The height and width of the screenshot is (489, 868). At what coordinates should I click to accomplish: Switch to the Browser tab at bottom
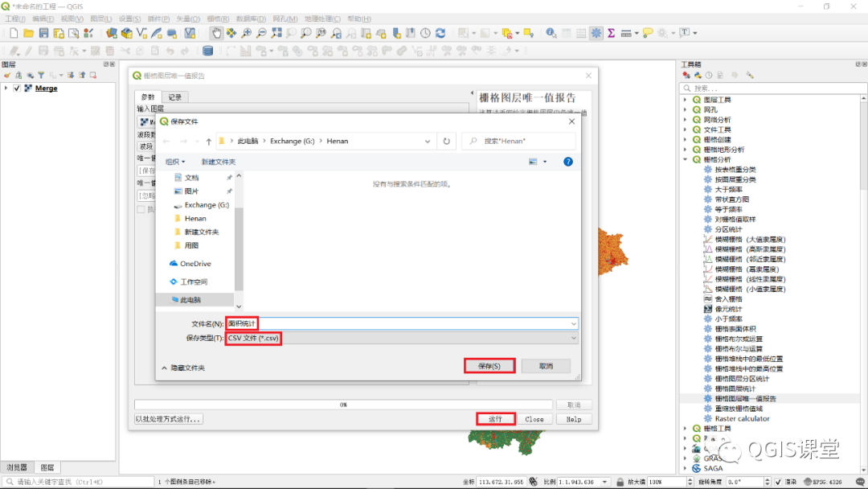tap(17, 467)
